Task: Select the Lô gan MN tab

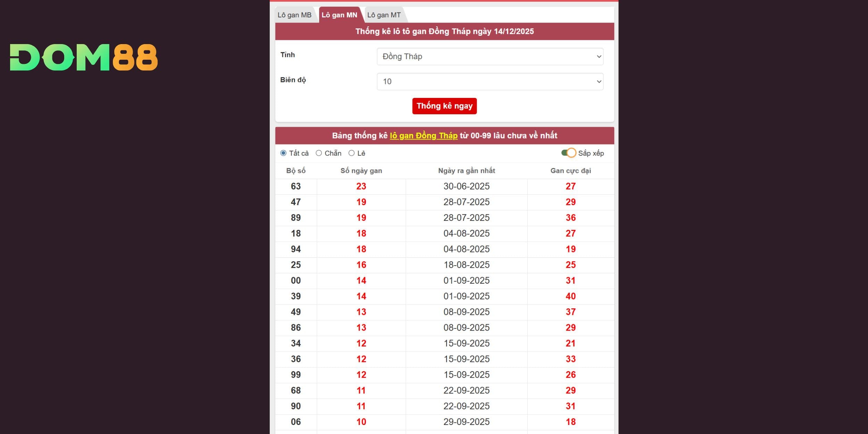Action: (x=339, y=15)
